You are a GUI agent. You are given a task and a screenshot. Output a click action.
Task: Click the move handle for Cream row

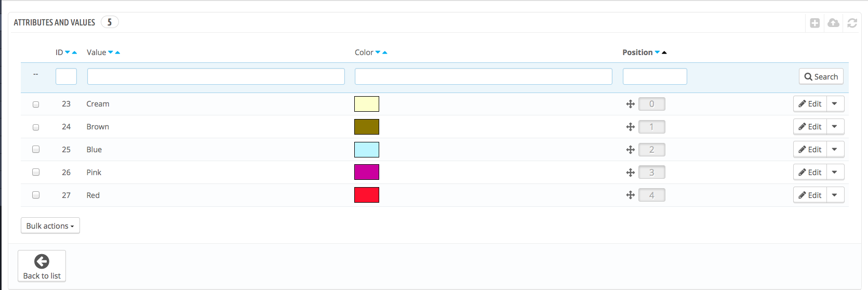tap(630, 104)
